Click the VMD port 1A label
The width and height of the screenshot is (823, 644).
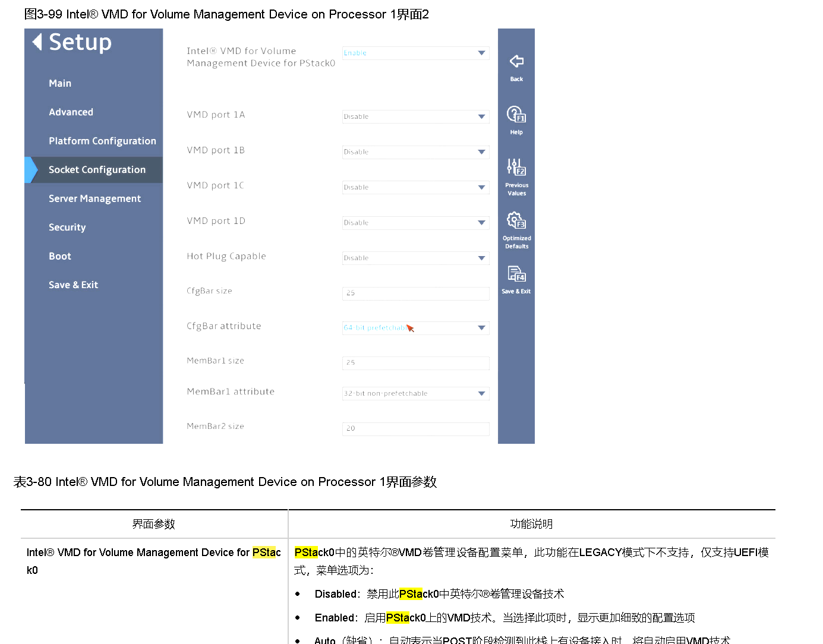(x=216, y=115)
